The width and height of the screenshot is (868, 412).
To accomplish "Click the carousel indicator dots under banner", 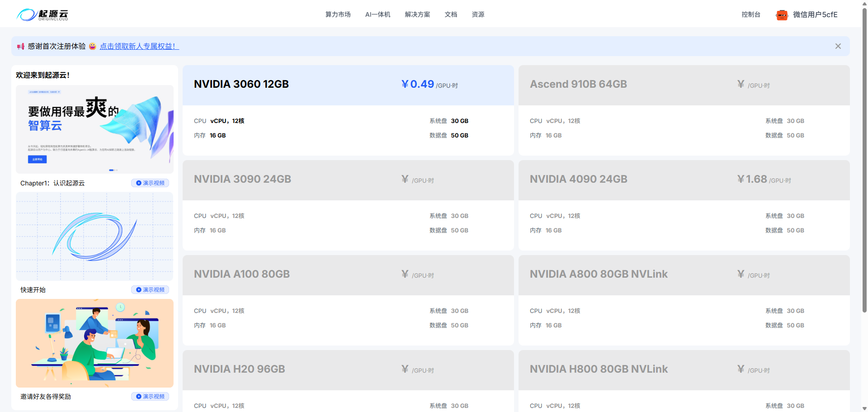I will [113, 170].
